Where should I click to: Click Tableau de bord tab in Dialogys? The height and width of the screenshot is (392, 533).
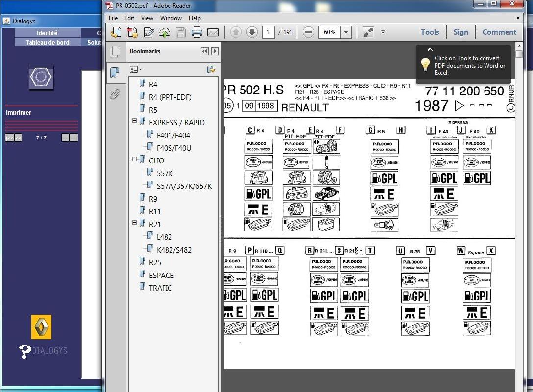pyautogui.click(x=47, y=43)
